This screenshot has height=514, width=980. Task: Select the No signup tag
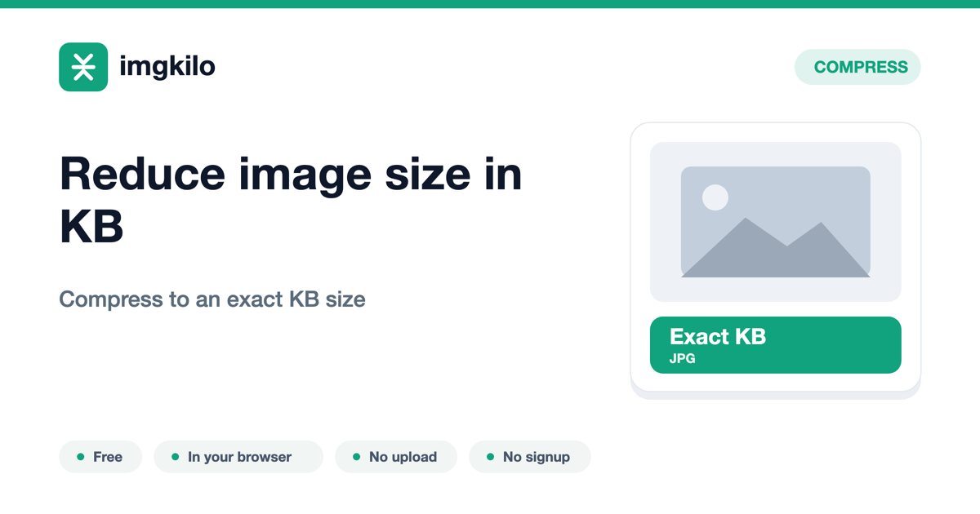click(x=530, y=457)
